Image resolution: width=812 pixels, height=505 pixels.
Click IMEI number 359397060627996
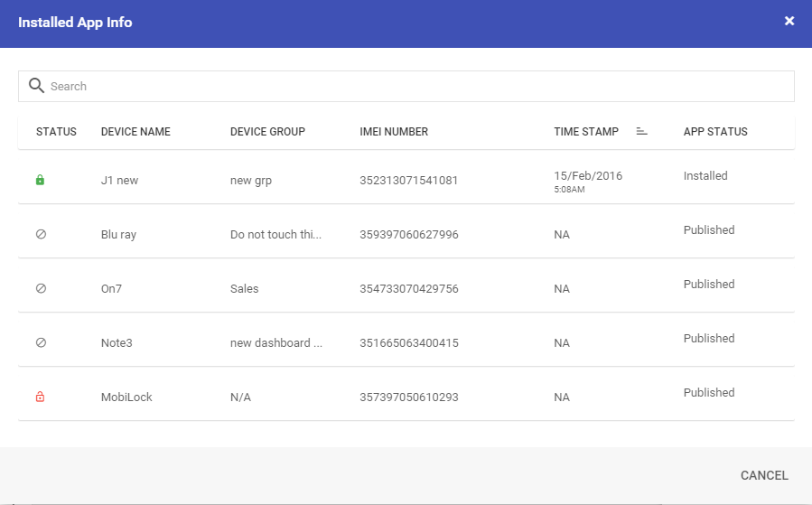pyautogui.click(x=409, y=235)
